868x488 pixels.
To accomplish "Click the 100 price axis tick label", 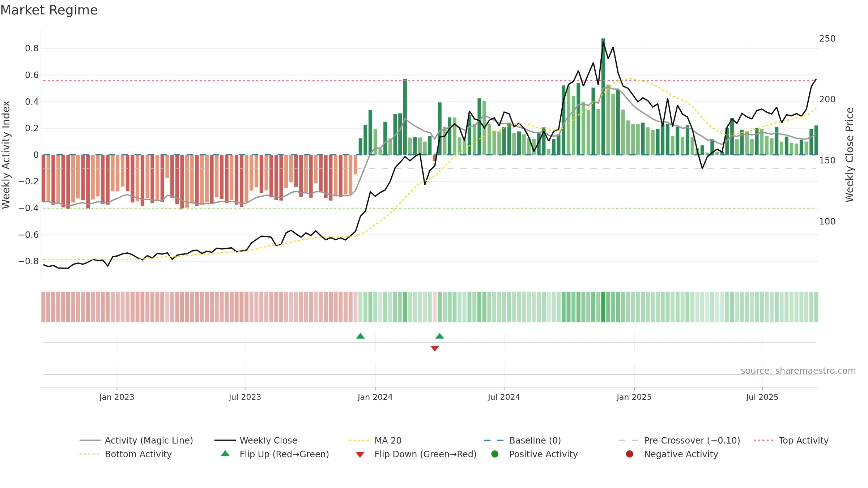I will [x=827, y=222].
